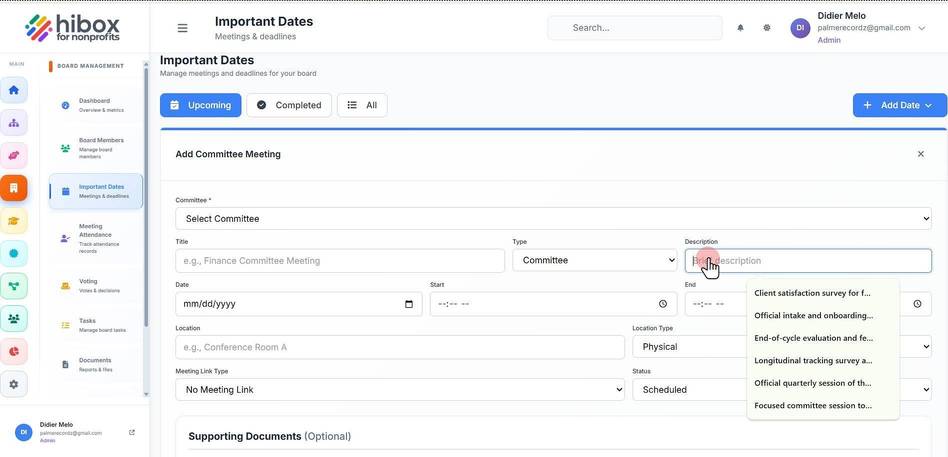Open the Add Date dropdown button
This screenshot has height=457, width=948.
(x=900, y=105)
